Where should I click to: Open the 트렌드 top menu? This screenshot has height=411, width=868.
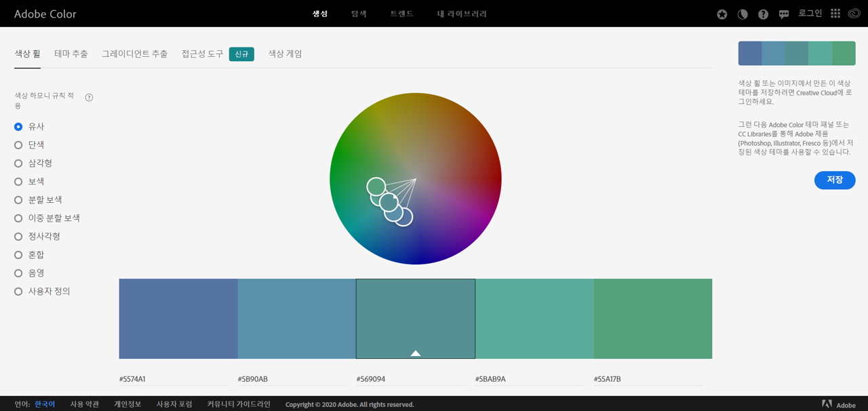[x=401, y=14]
